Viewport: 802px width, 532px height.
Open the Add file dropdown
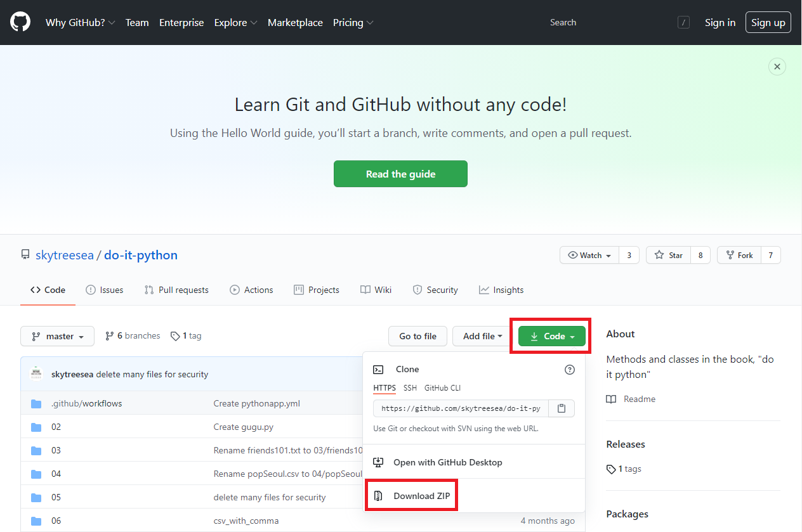tap(482, 336)
